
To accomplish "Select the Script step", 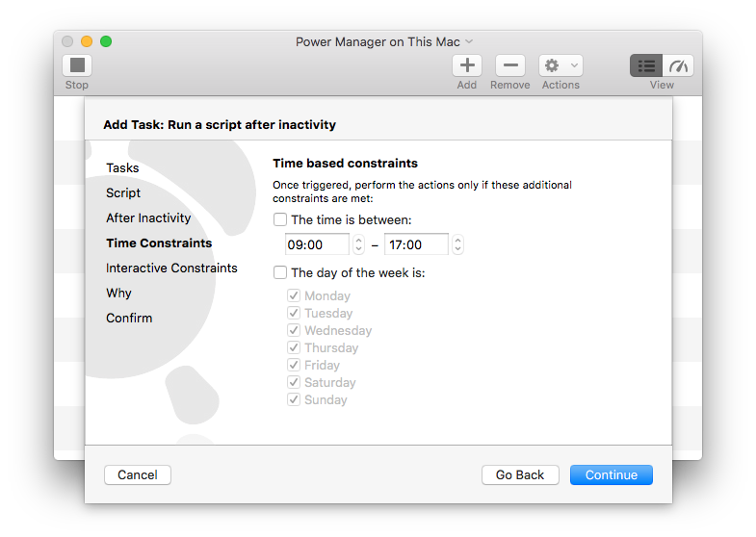I will coord(123,193).
